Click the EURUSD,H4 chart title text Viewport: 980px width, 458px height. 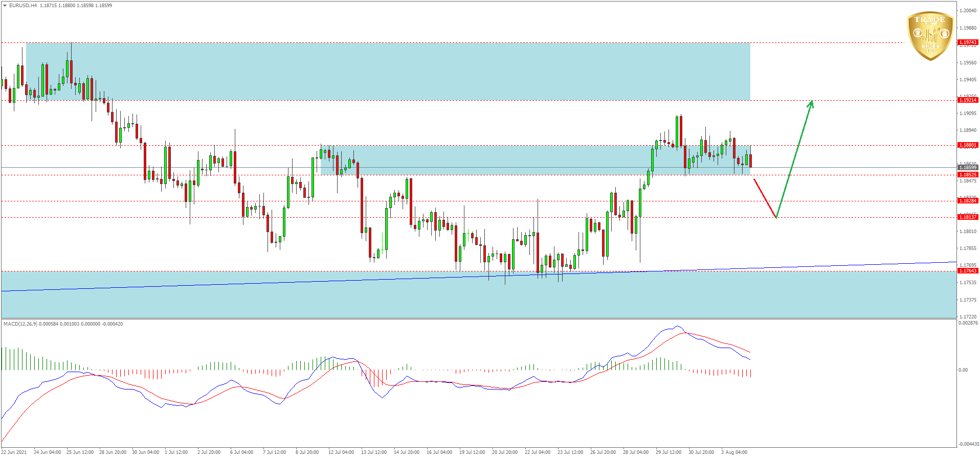(23, 6)
